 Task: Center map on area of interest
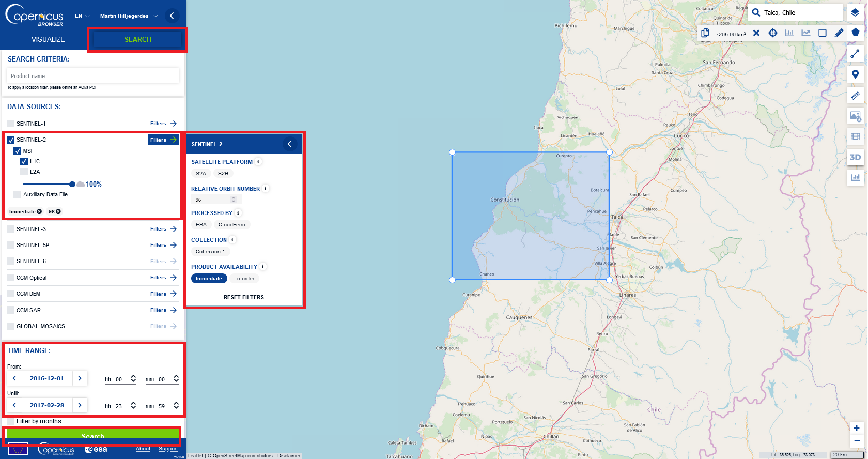click(773, 33)
